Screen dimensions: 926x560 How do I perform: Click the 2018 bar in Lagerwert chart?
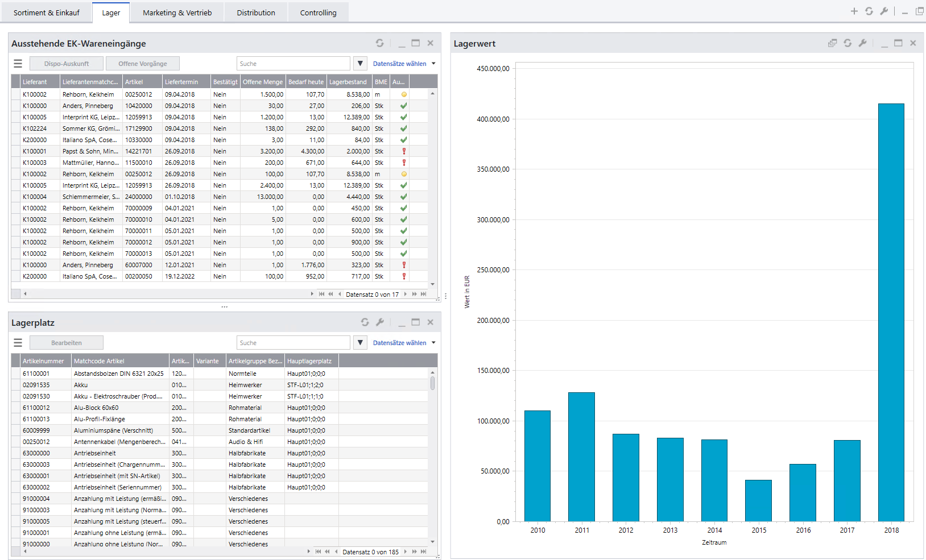coord(891,312)
